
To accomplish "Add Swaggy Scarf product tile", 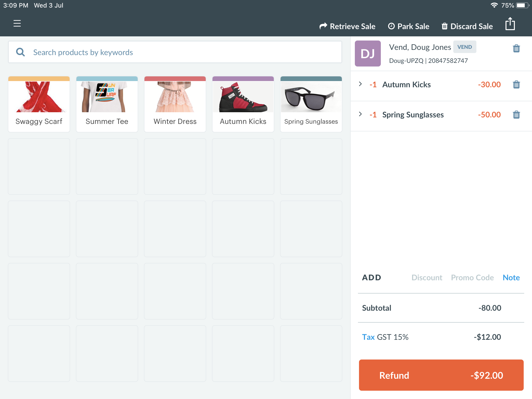I will [x=39, y=104].
